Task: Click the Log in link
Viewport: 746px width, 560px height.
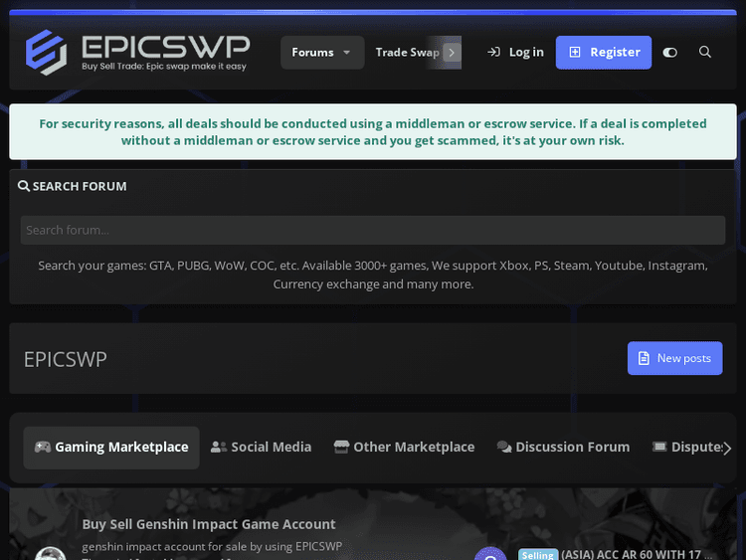Action: [x=515, y=52]
